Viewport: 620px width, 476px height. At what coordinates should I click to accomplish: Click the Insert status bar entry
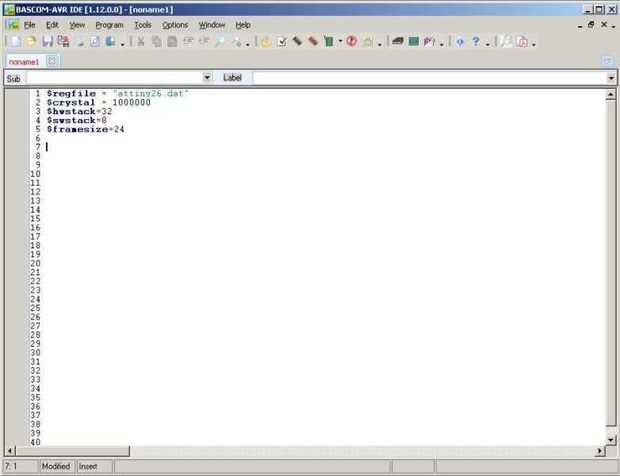(x=88, y=467)
